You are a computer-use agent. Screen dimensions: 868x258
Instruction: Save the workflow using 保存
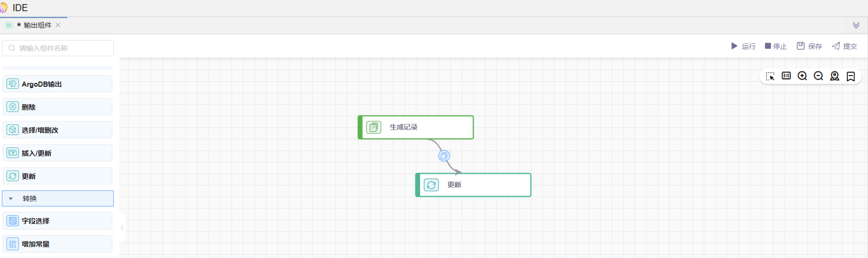[809, 46]
